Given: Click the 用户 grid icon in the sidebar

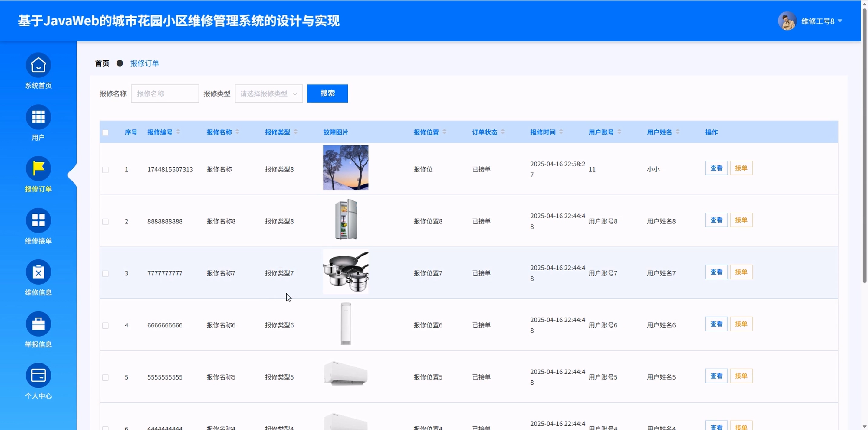Looking at the screenshot, I should click(38, 117).
